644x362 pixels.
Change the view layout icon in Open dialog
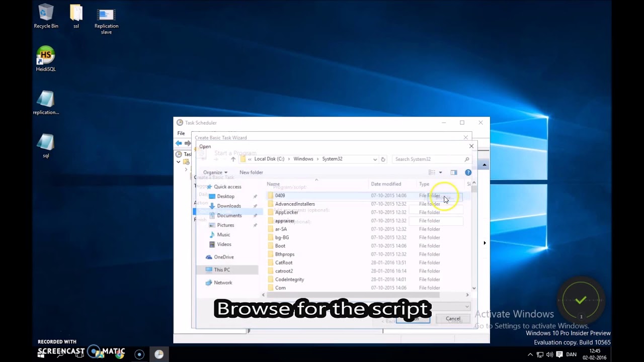click(x=432, y=172)
